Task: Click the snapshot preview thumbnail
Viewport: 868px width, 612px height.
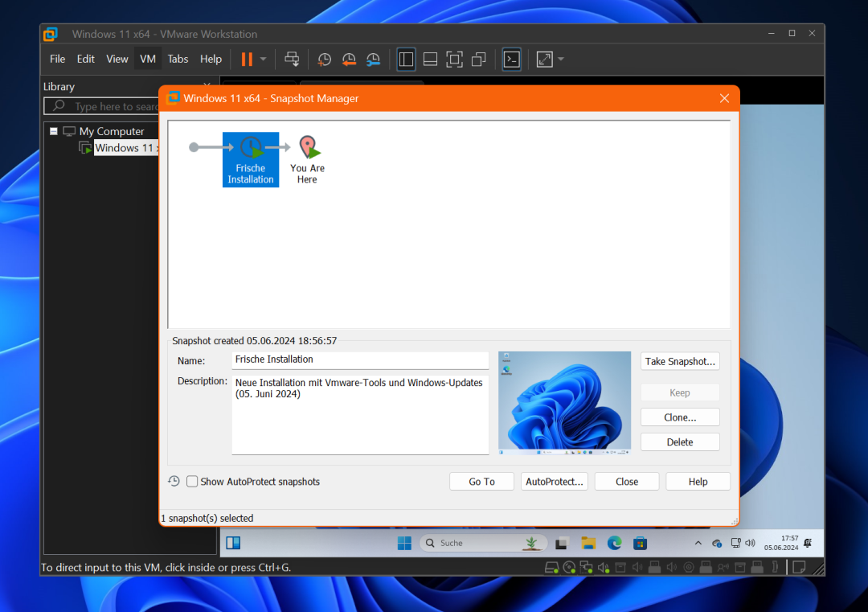Action: pos(564,403)
